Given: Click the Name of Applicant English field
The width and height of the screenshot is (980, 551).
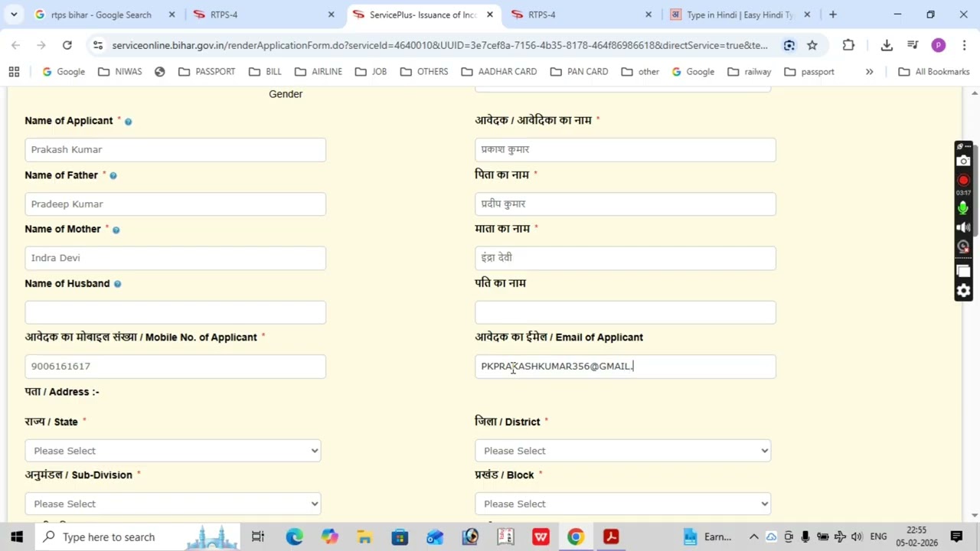Looking at the screenshot, I should click(x=175, y=150).
